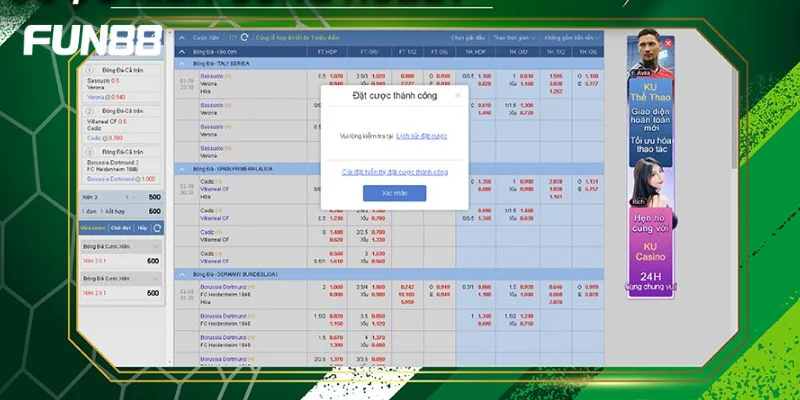Click refresh icon in bet slip tab bar
Viewport: 800px width, 400px height.
[x=158, y=228]
